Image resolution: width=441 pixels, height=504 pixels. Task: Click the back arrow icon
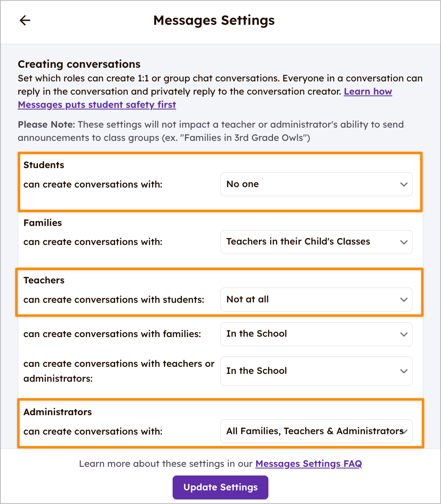[25, 20]
